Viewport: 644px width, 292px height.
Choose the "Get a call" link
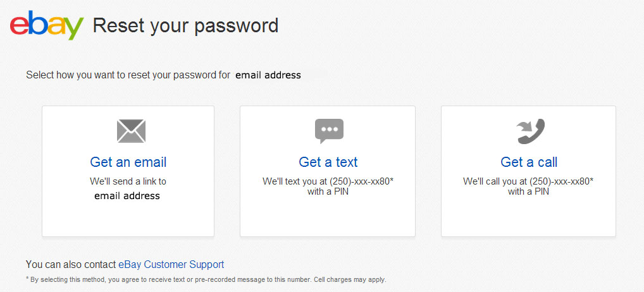click(529, 162)
